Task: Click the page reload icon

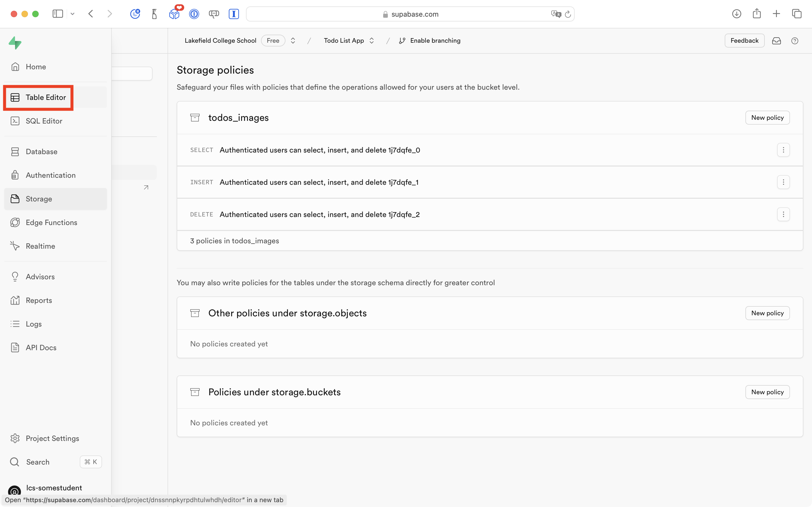Action: (x=568, y=14)
